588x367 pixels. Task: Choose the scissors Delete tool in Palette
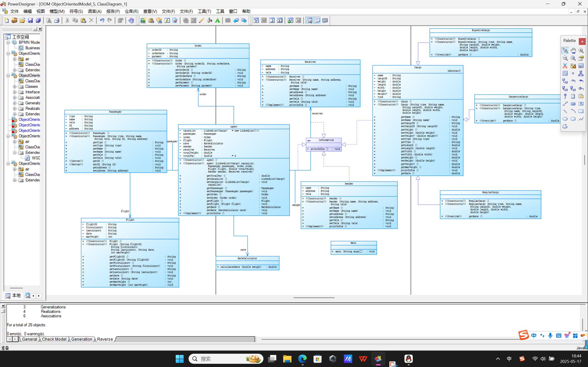click(565, 66)
